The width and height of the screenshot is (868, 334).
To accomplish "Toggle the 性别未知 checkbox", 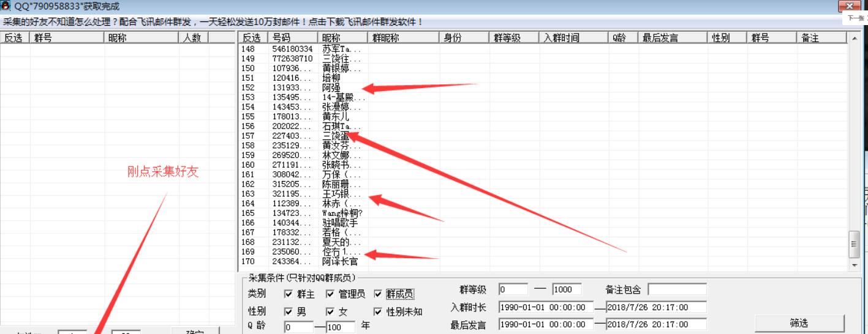I will point(378,311).
